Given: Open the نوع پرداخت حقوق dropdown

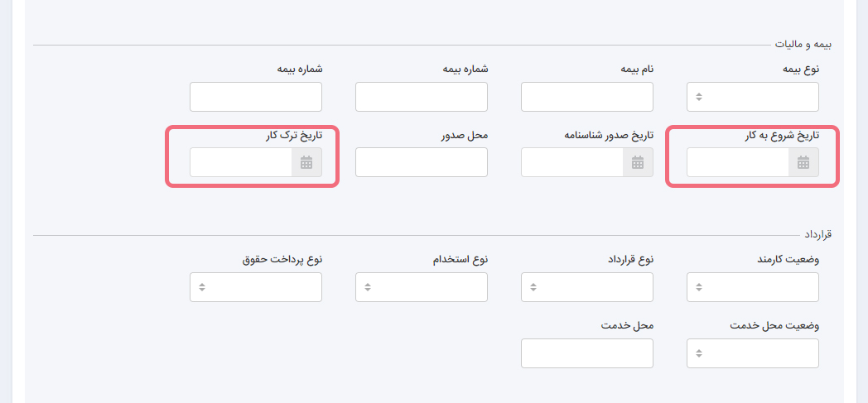Looking at the screenshot, I should point(256,287).
